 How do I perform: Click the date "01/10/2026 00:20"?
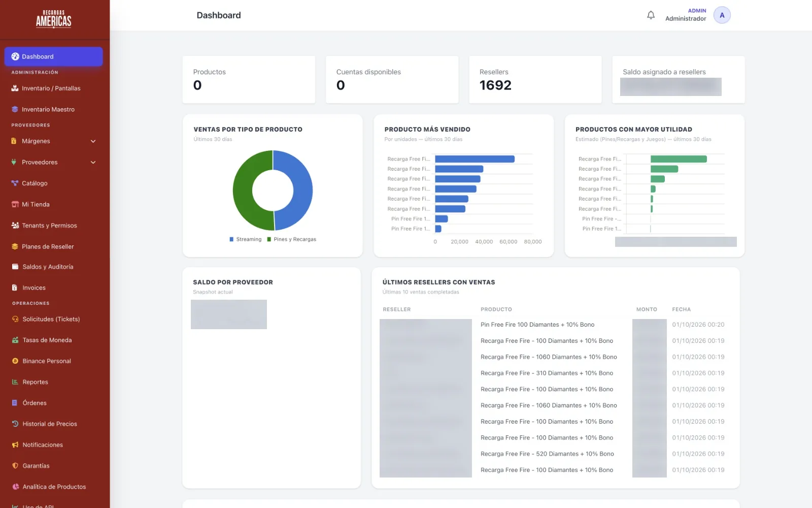tap(698, 325)
